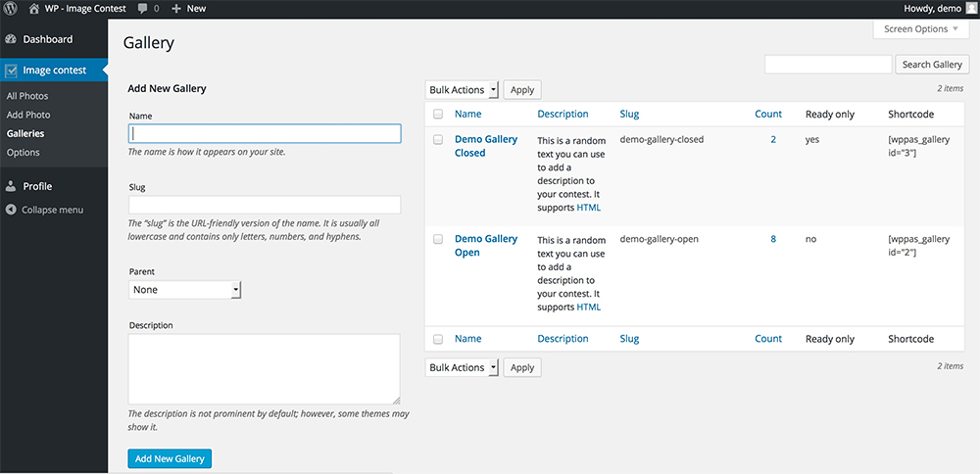This screenshot has height=474, width=980.
Task: Click the Collapse menu arrow icon
Action: tap(11, 210)
